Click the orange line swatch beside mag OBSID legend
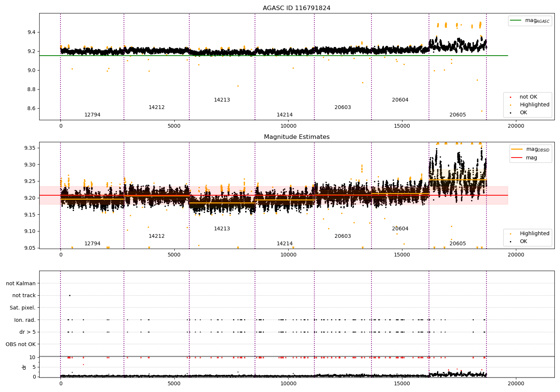 [x=517, y=149]
